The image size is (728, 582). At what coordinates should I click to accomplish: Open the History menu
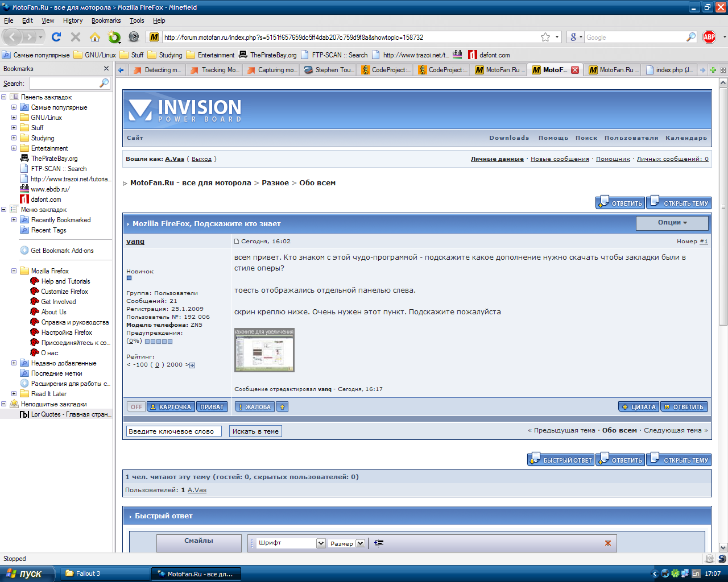(73, 20)
